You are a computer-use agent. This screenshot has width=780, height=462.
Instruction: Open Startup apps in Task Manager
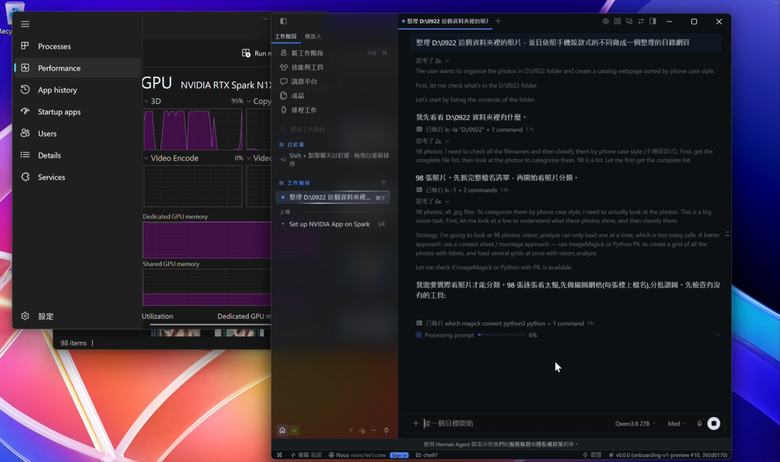point(77,112)
